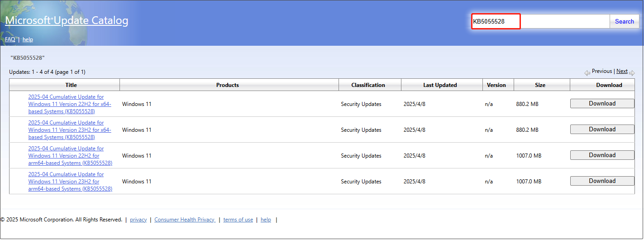The image size is (644, 240).
Task: Click the Next page arrow icon
Action: click(632, 72)
